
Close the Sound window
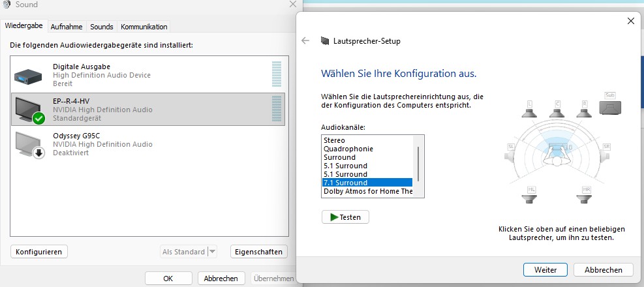292,4
